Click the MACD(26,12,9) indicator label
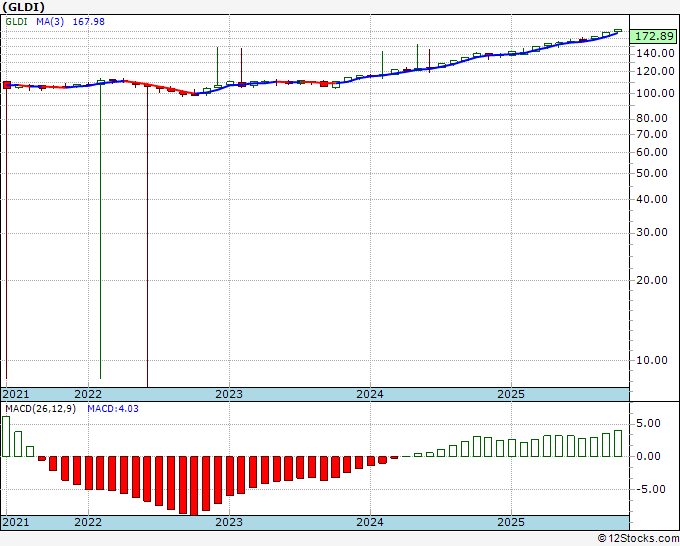The width and height of the screenshot is (680, 546). pos(40,409)
